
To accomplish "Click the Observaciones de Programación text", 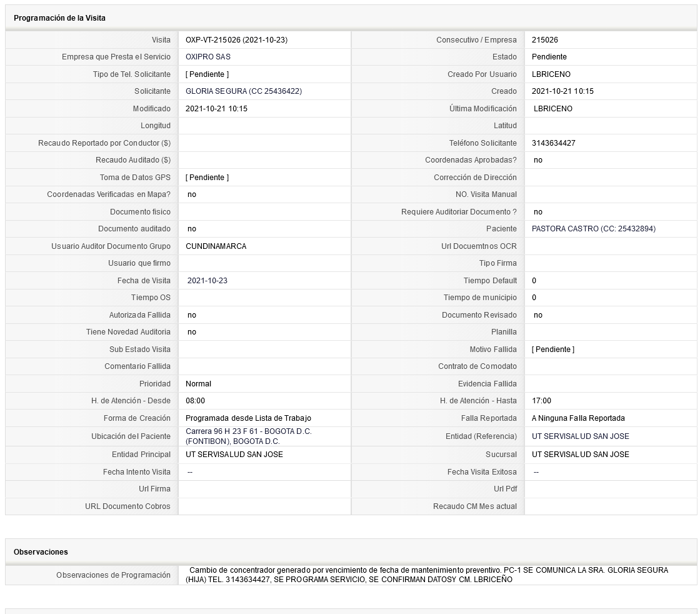I will coord(427,575).
